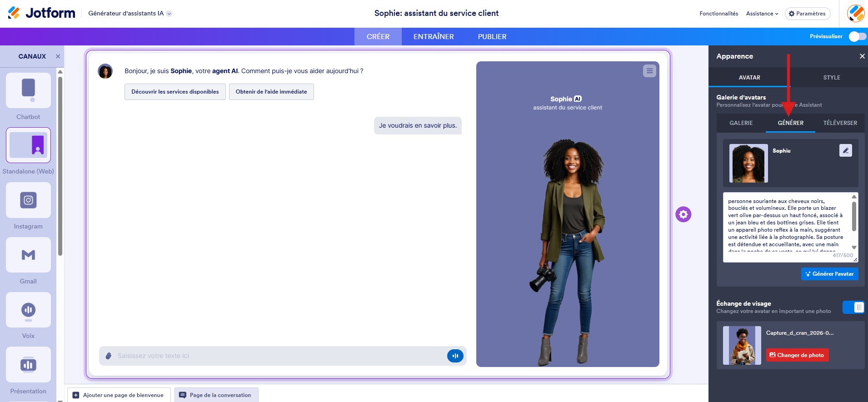868x402 pixels.
Task: Switch to the ENTRAÎNER tab
Action: (x=434, y=37)
